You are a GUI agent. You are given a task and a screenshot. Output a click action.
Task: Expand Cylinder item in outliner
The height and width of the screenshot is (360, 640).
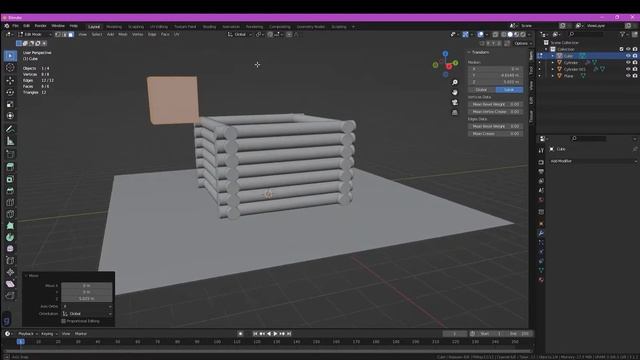click(x=553, y=62)
